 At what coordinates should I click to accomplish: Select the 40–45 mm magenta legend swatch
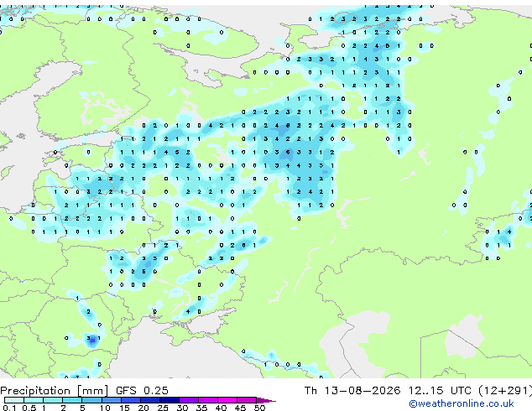point(227,400)
